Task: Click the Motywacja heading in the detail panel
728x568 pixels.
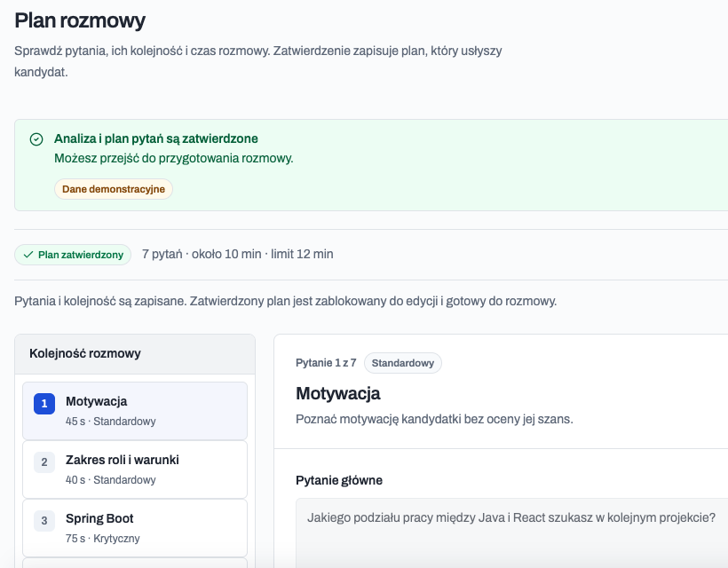Action: tap(338, 393)
